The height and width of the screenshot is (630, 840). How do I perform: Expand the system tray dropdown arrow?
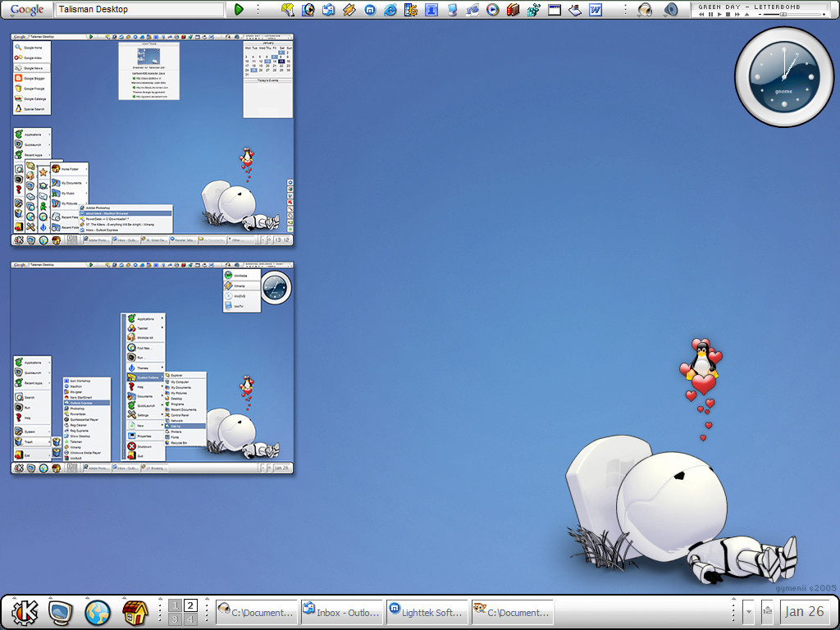pos(748,612)
